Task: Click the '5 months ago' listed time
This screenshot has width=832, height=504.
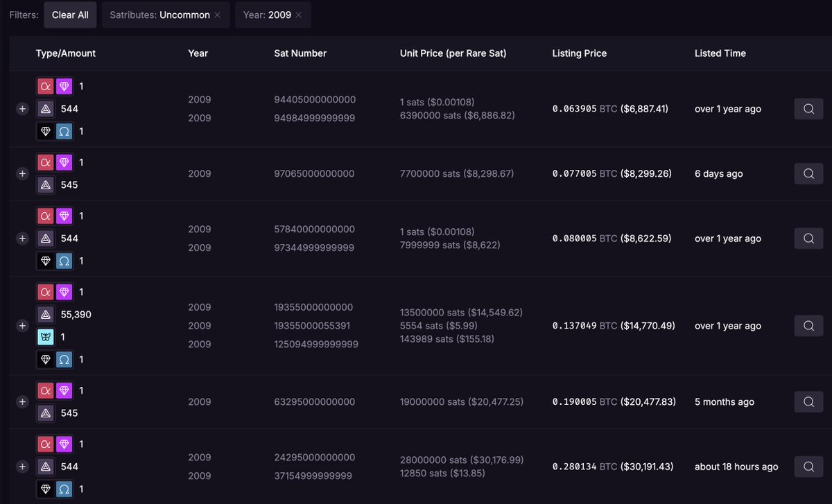Action: point(725,402)
